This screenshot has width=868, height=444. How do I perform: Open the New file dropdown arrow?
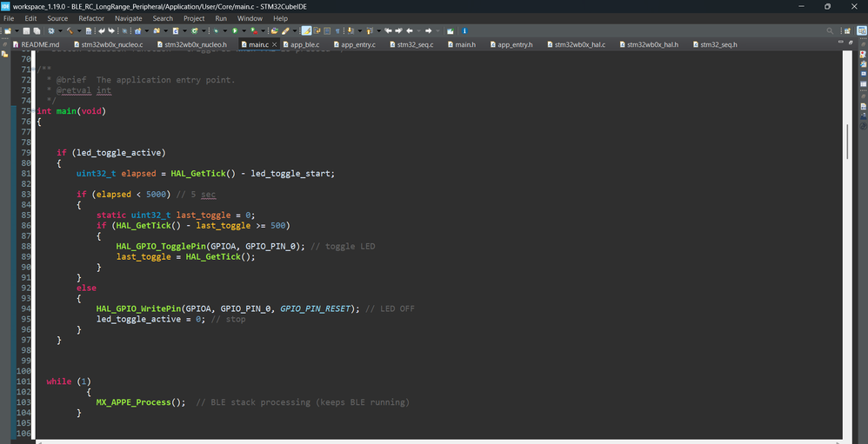pyautogui.click(x=17, y=30)
